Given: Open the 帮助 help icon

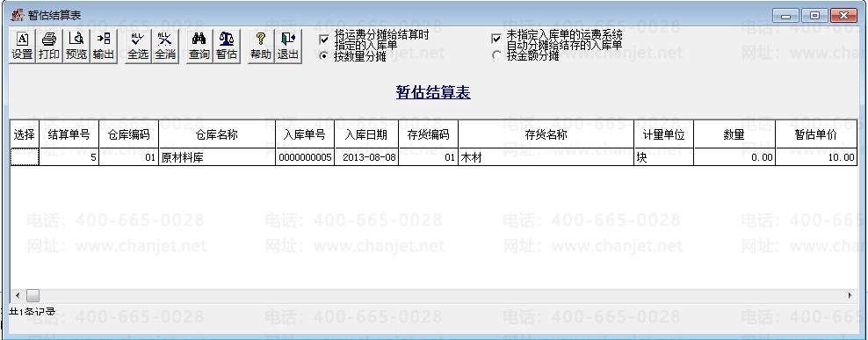Looking at the screenshot, I should click(x=261, y=46).
